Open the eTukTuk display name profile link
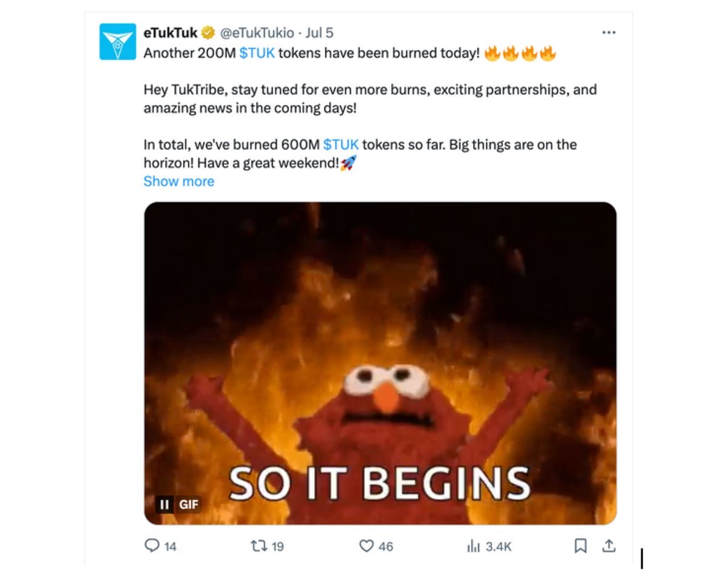The image size is (728, 588). (x=170, y=33)
